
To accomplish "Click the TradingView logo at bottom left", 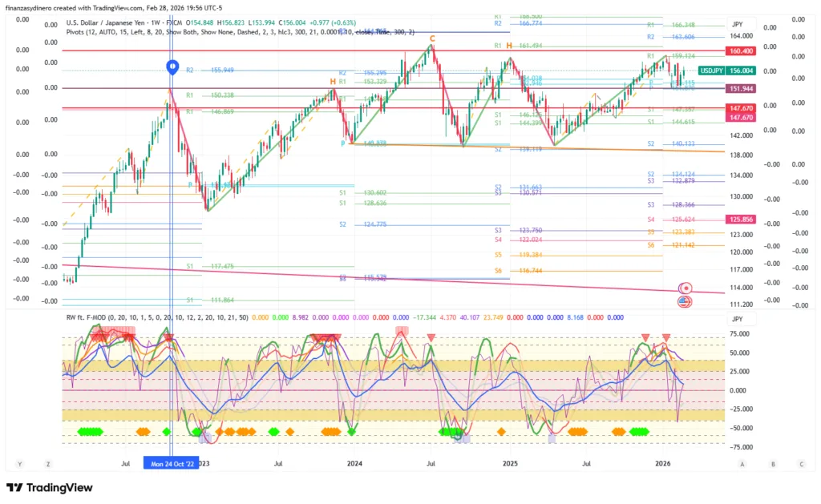I will tap(50, 487).
